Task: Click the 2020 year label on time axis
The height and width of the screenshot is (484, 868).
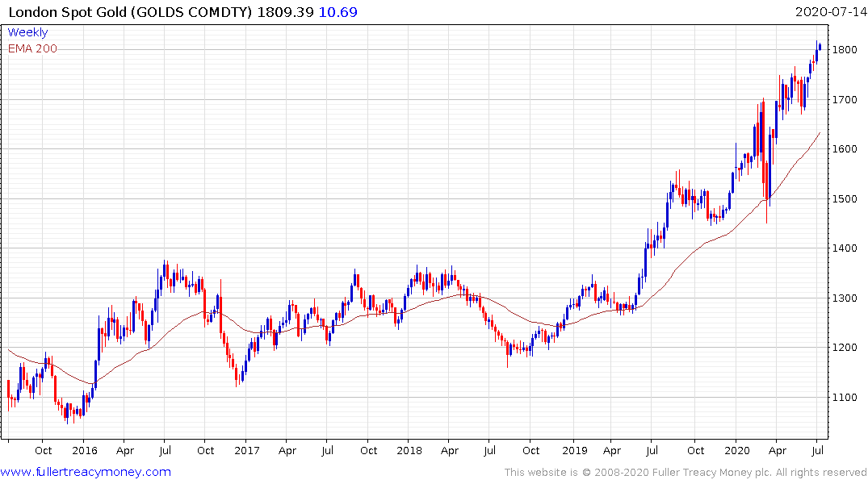Action: tap(737, 450)
